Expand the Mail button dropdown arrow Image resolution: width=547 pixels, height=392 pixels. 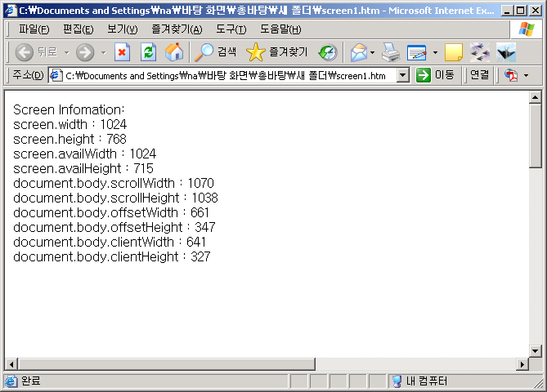tap(373, 53)
